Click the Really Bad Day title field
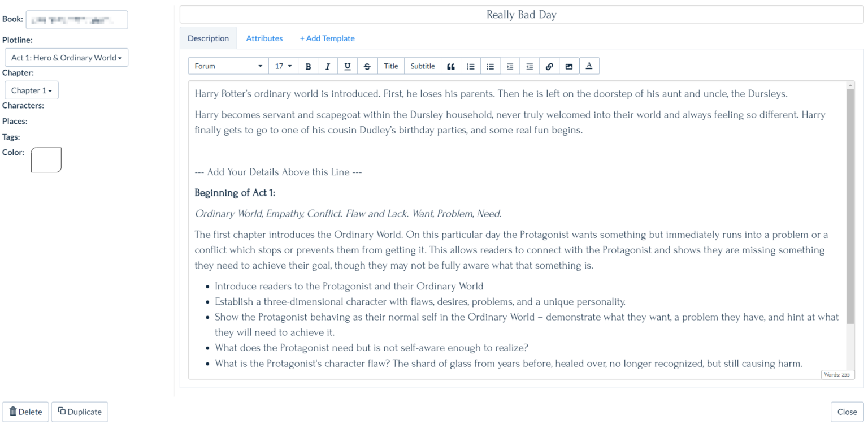Image resolution: width=868 pixels, height=424 pixels. (520, 14)
